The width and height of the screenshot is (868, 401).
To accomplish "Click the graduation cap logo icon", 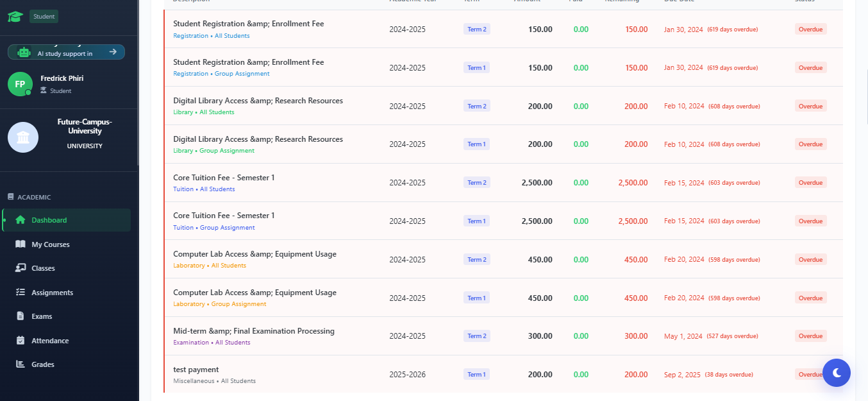I will point(15,17).
